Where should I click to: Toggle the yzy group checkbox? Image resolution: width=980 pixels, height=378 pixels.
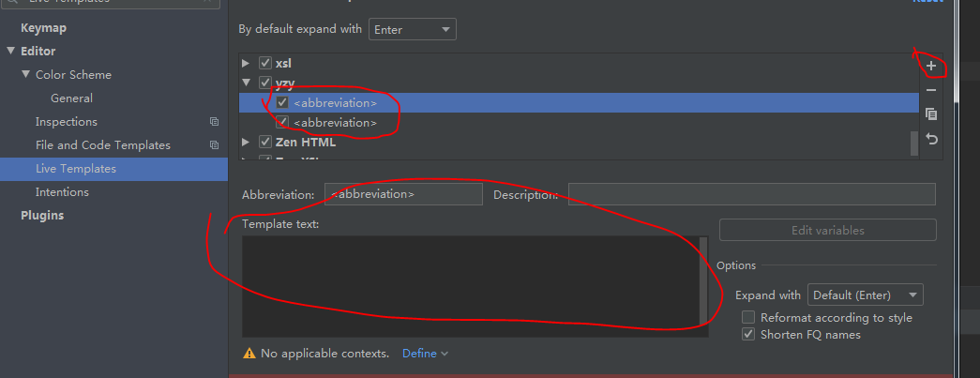click(x=265, y=83)
